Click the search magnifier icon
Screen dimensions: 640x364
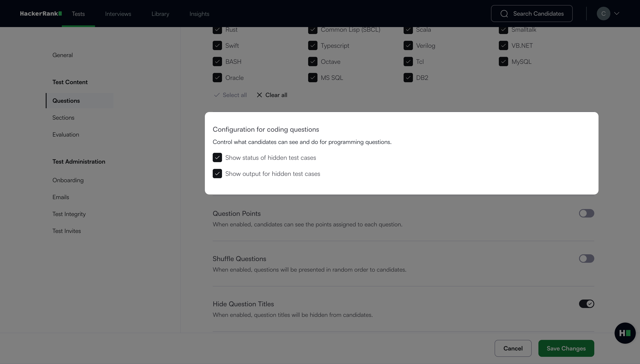point(504,14)
